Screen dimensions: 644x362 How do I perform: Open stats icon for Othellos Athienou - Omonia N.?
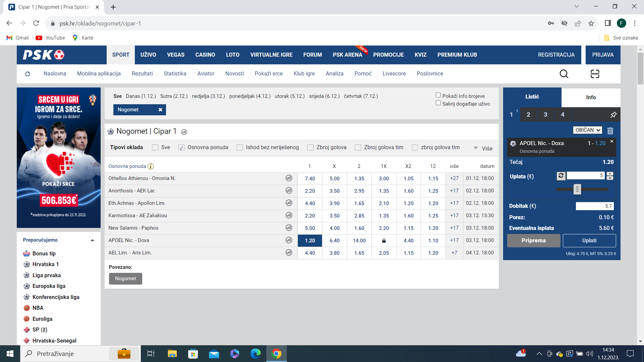click(x=289, y=178)
